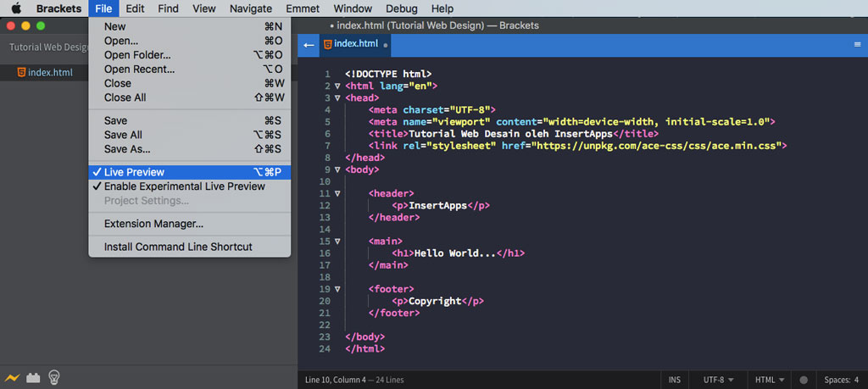Toggle Enable Experimental Live Preview

coord(189,186)
